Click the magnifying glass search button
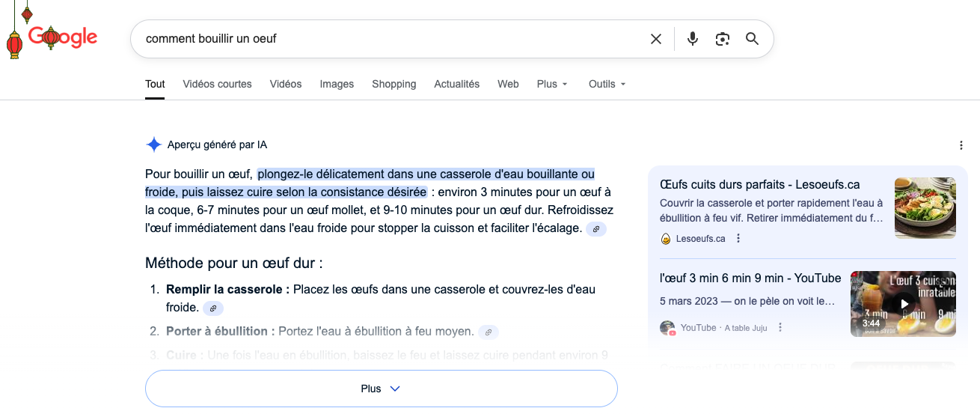 (753, 39)
